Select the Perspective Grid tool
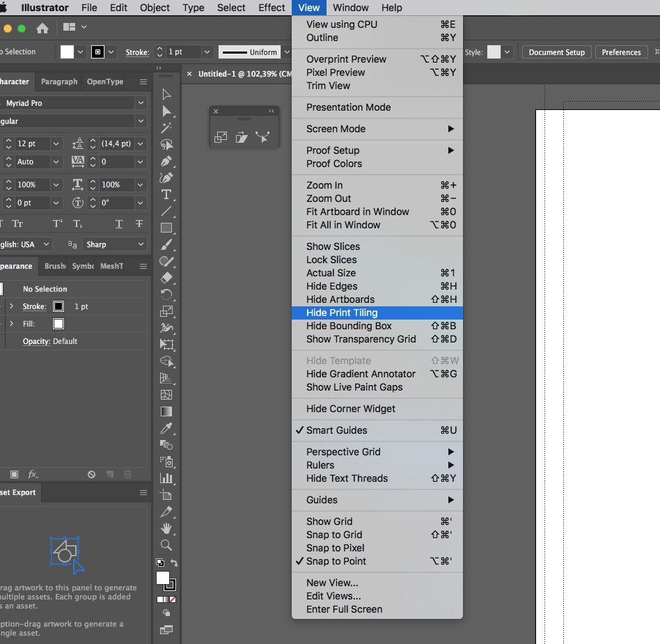 [166, 378]
